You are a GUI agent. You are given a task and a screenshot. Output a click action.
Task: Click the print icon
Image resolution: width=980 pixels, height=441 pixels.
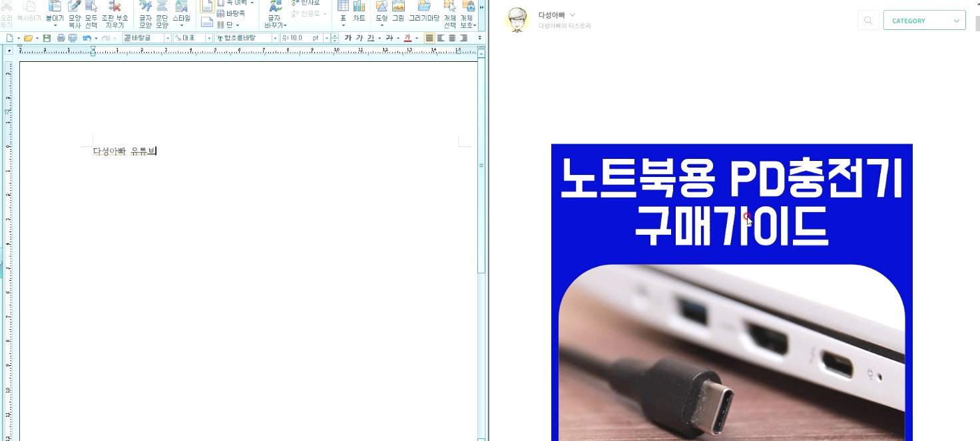pos(61,38)
